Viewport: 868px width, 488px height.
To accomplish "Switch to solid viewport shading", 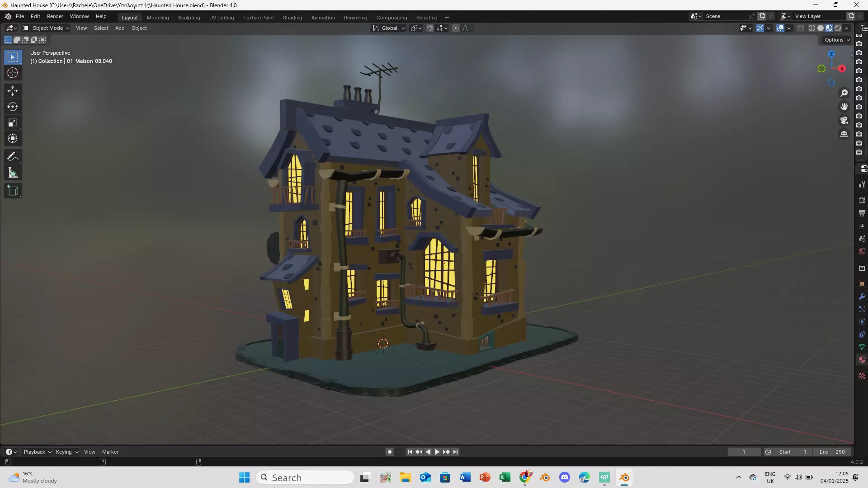I will pyautogui.click(x=821, y=28).
